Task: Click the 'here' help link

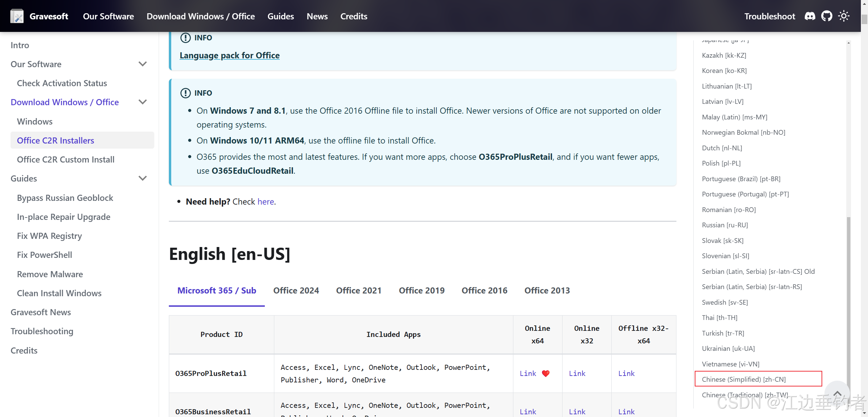Action: [x=265, y=202]
